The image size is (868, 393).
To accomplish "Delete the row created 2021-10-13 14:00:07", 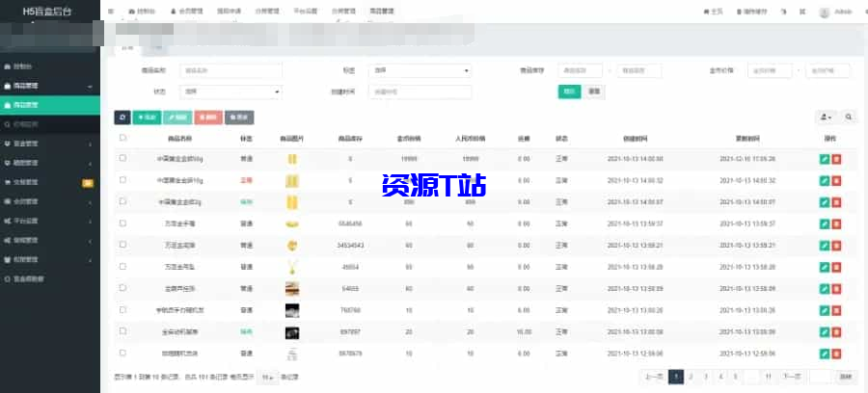I will coord(836,202).
